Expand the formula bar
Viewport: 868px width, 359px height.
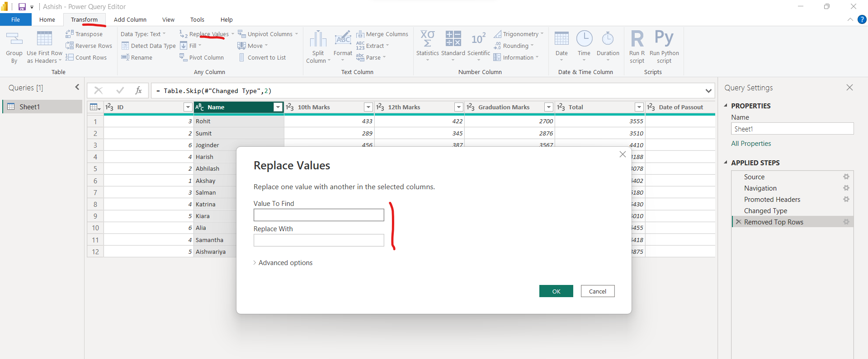coord(708,91)
